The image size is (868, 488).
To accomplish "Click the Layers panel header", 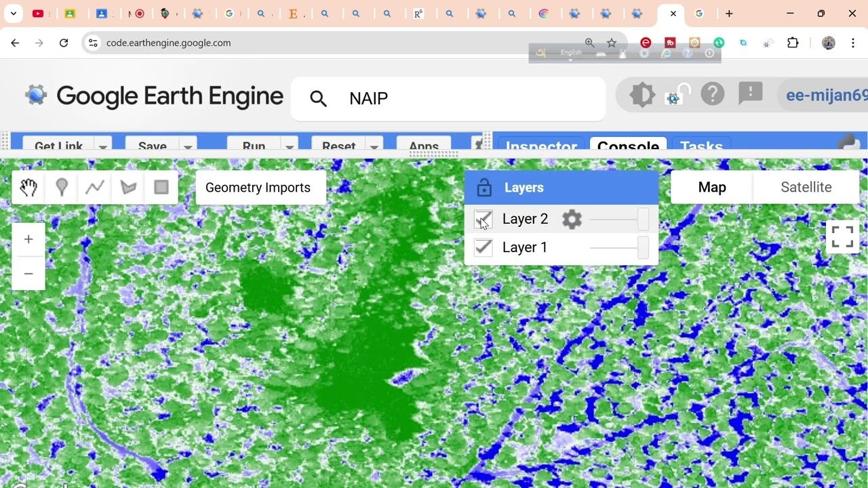I will (561, 188).
